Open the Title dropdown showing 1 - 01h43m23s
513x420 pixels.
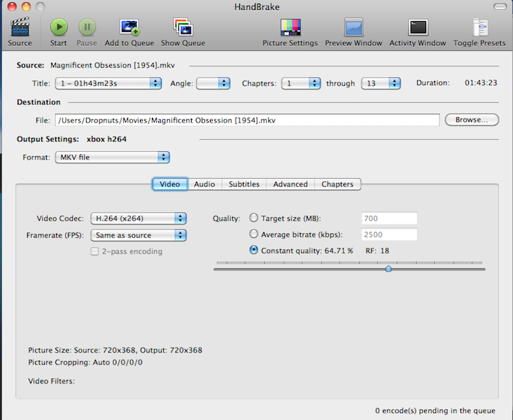pyautogui.click(x=108, y=83)
